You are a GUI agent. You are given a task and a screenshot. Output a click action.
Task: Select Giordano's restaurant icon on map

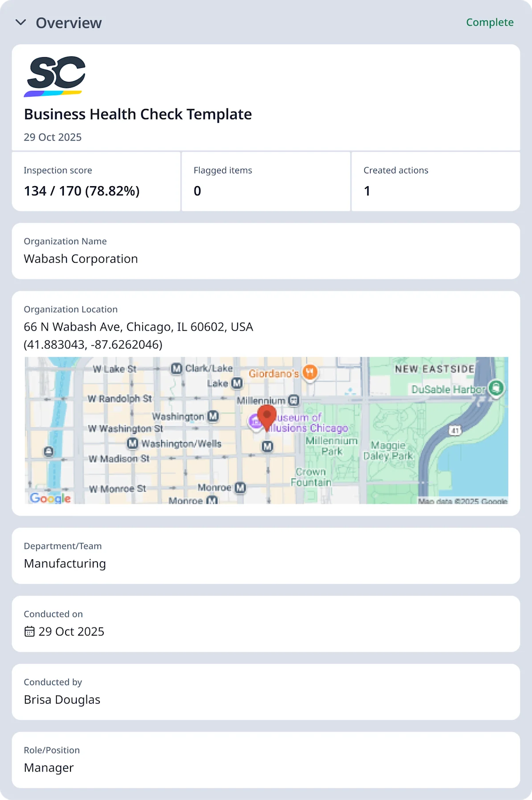(310, 372)
